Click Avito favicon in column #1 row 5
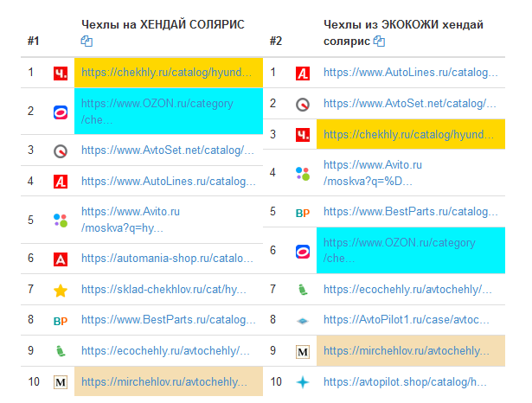Screen dimensions: 532x403 click(61, 221)
